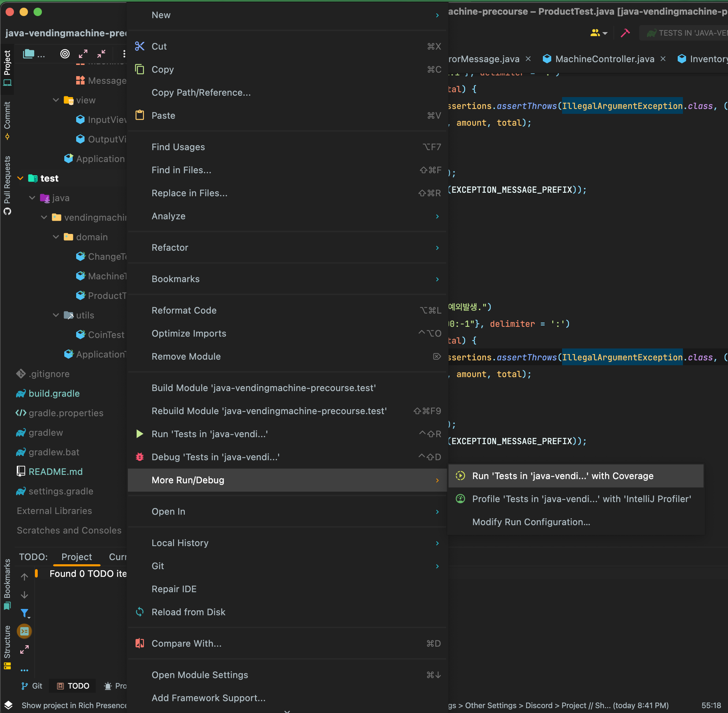Screen dimensions: 728x713
Task: Open the Git tool window button
Action: coord(32,686)
